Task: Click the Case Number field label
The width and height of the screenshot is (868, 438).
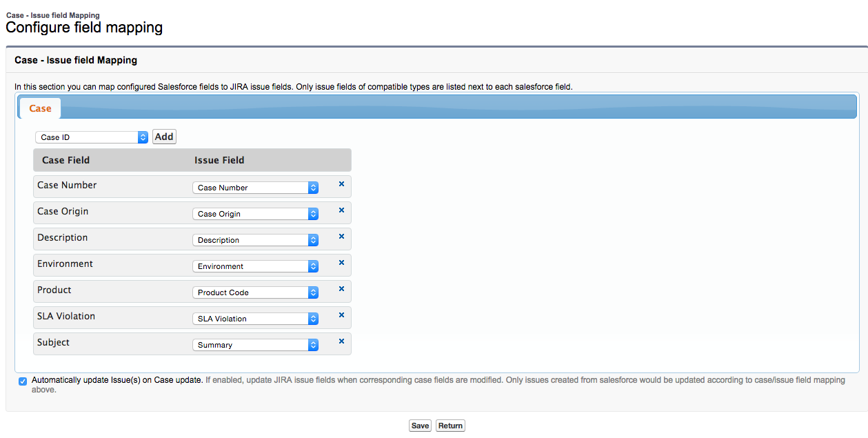Action: [x=67, y=185]
